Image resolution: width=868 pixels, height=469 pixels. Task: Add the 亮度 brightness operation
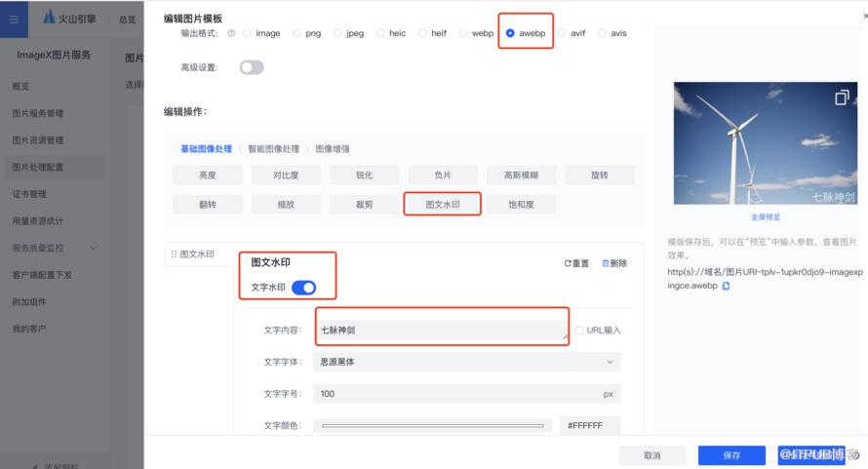208,175
